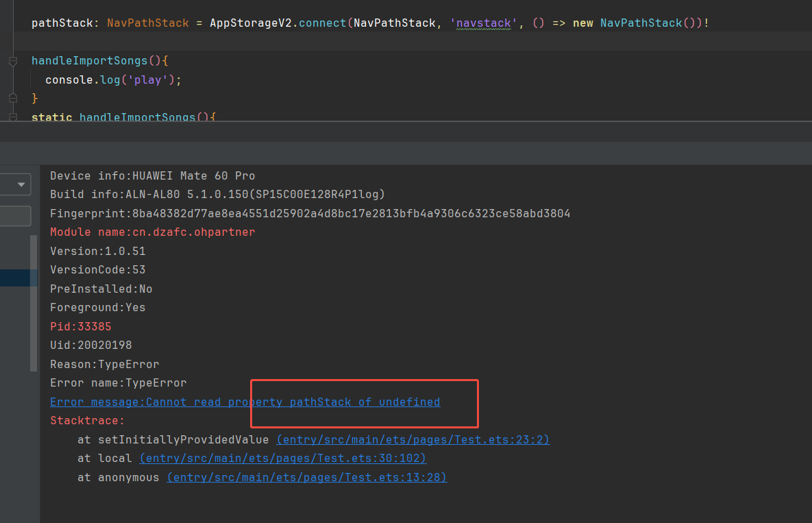Collapse the handleImportSongs method fold marker
Viewport: 812px width, 523px height.
coord(12,62)
